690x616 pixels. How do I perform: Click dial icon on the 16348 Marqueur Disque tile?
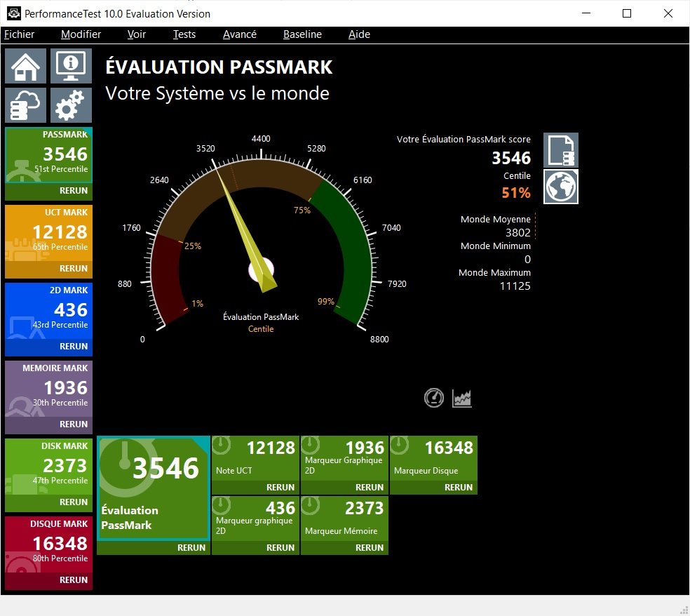click(x=400, y=445)
